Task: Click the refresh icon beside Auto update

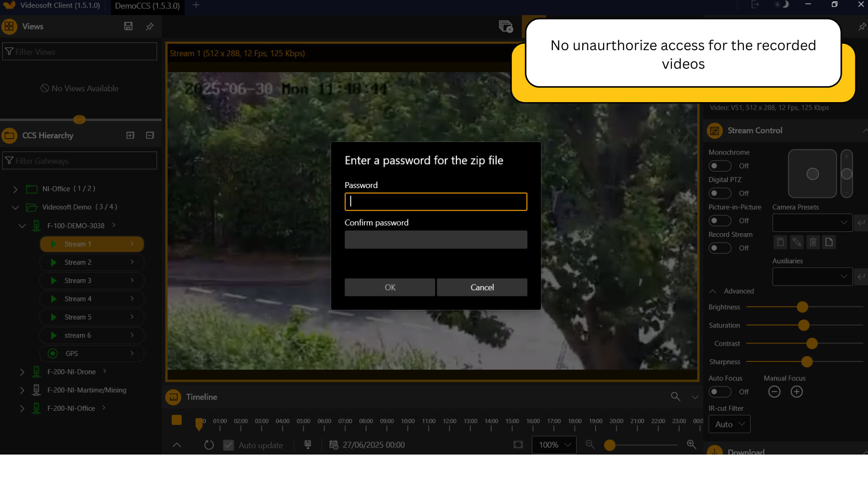Action: pyautogui.click(x=209, y=445)
